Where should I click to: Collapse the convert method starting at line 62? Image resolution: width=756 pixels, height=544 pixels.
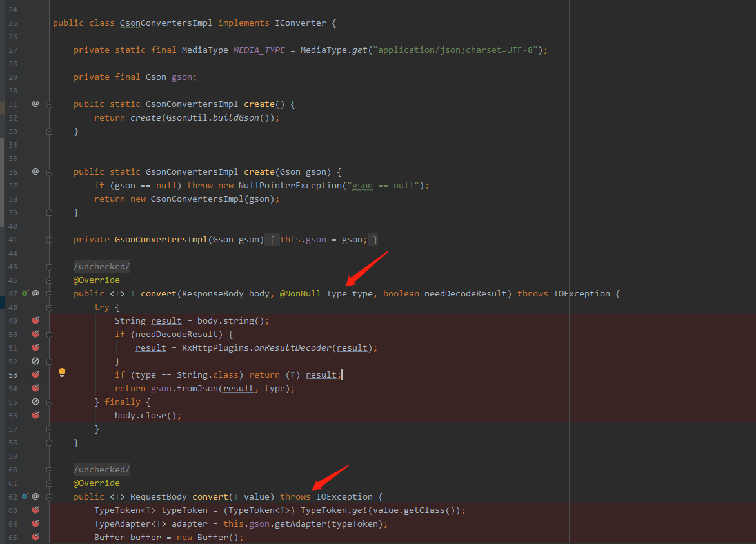pyautogui.click(x=48, y=496)
